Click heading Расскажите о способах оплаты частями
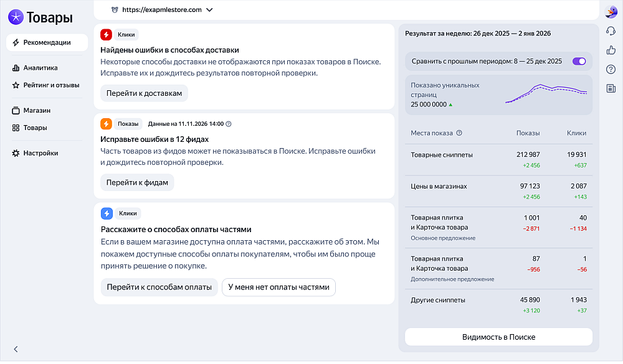Image resolution: width=623 pixels, height=364 pixels. [x=176, y=230]
